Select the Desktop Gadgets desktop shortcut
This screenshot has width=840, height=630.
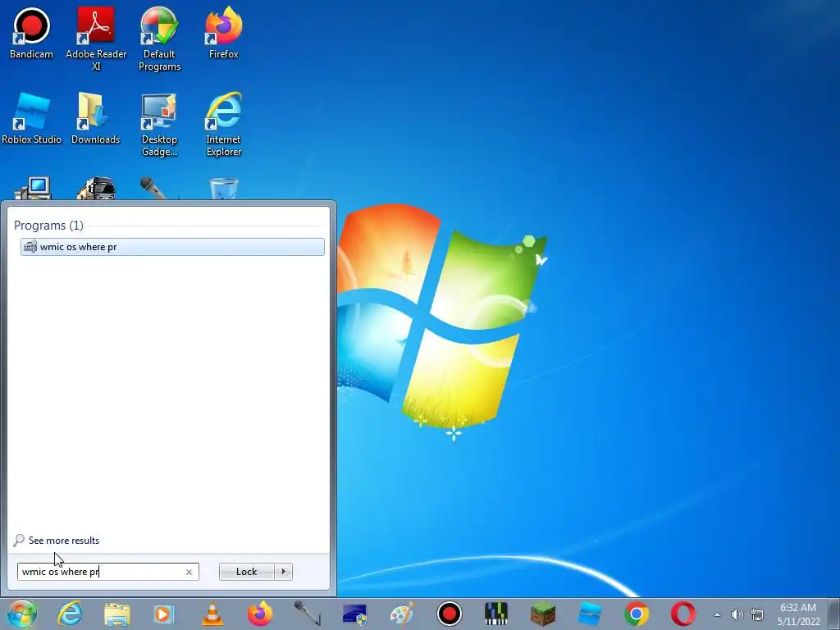[x=159, y=125]
